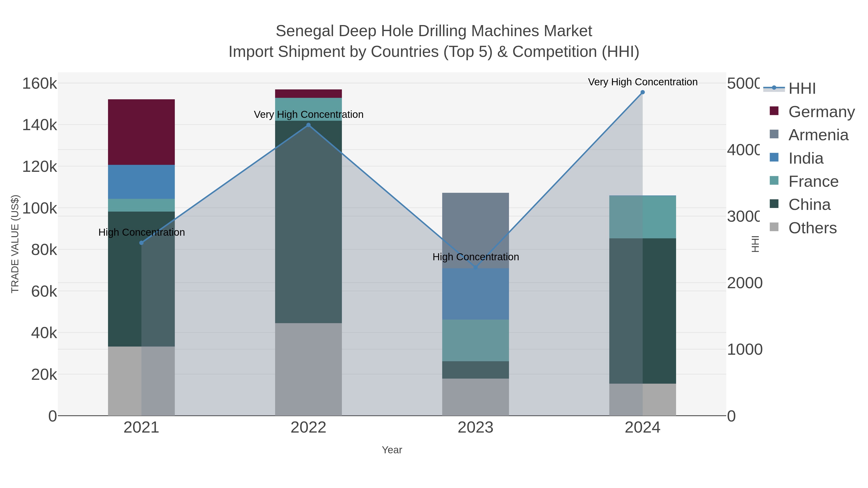
Task: Click the 20k y-axis tick label
Action: pos(44,374)
